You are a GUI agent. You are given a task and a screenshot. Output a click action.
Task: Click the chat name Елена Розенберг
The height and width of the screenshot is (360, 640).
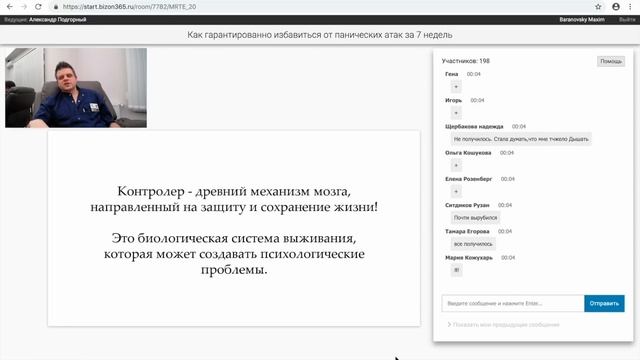pyautogui.click(x=469, y=179)
